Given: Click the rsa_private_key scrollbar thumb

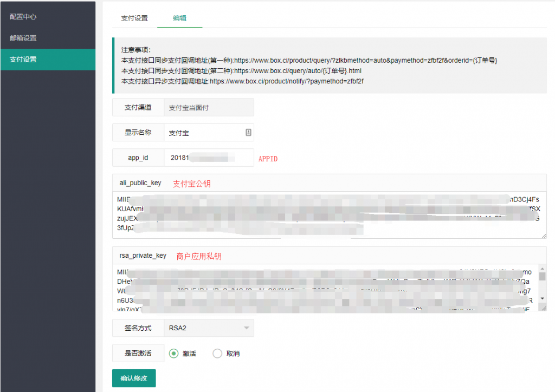Looking at the screenshot, I should [543, 276].
